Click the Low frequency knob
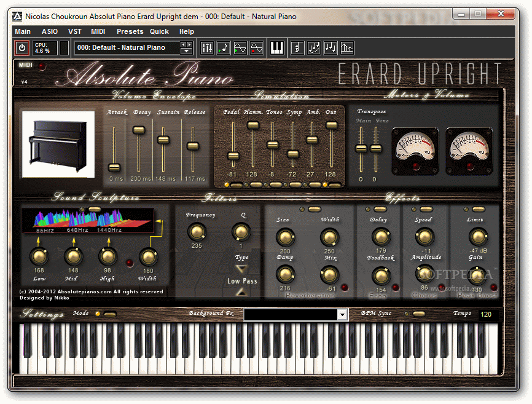The width and height of the screenshot is (532, 404). [39, 256]
